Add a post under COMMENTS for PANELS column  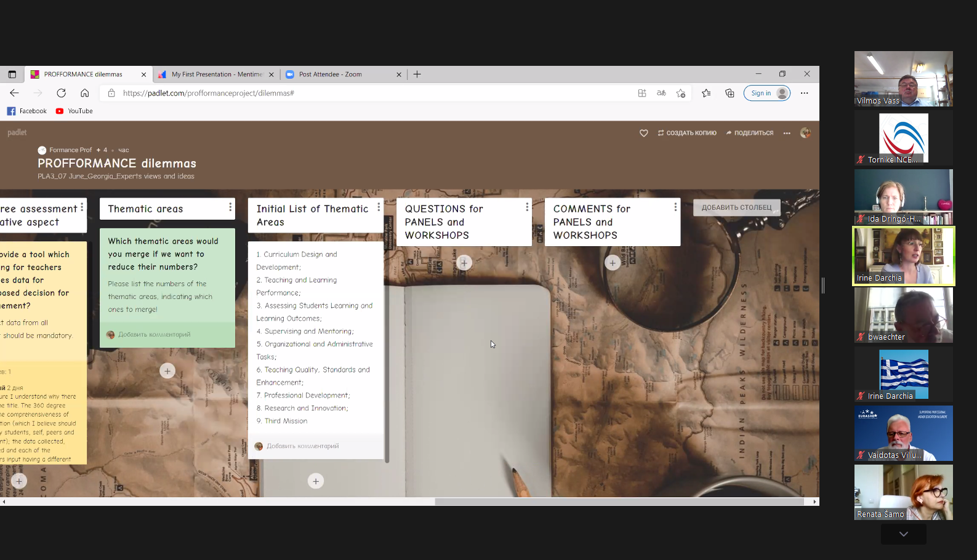point(612,263)
